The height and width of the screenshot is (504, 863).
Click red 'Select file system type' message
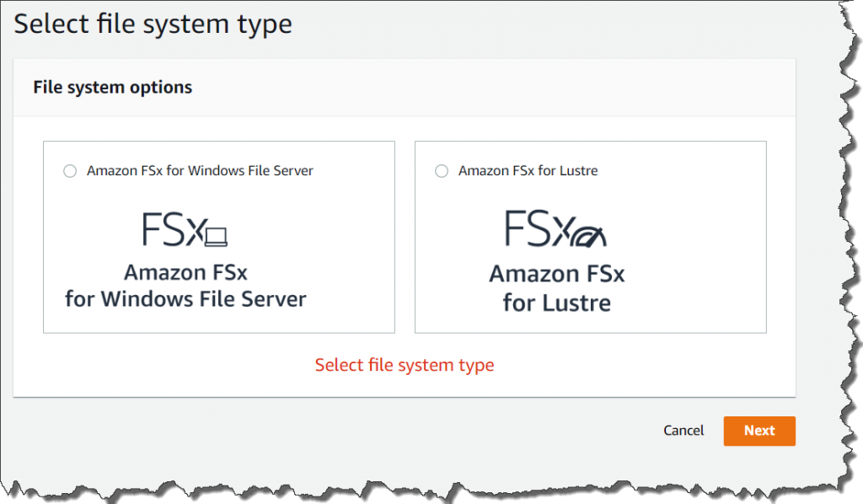pyautogui.click(x=405, y=365)
